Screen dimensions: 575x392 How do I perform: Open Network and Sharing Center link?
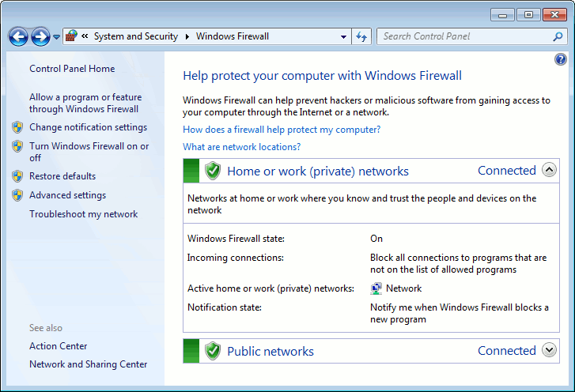pos(88,364)
